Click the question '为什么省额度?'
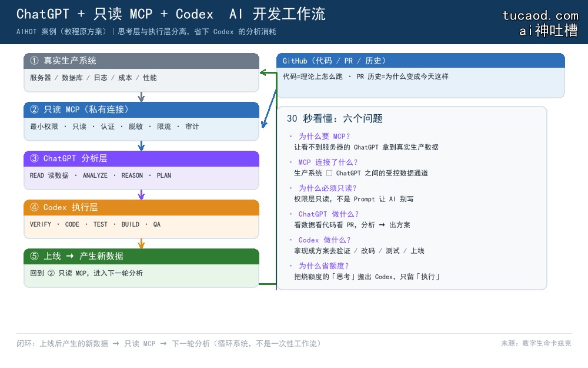Viewport: 588px width, 368px height. tap(323, 266)
